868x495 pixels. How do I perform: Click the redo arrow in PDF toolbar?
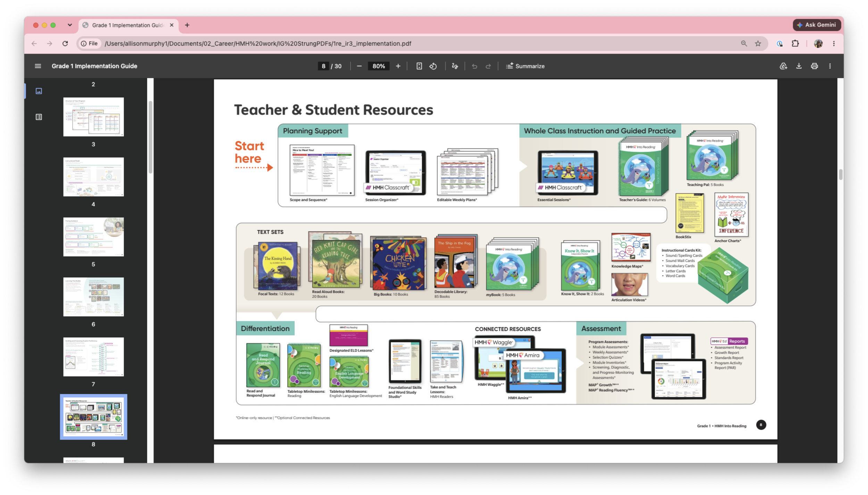(488, 66)
